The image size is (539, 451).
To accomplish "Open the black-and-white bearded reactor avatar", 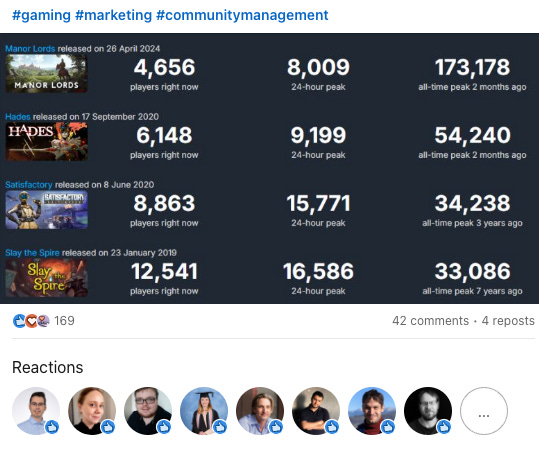I will pos(428,411).
